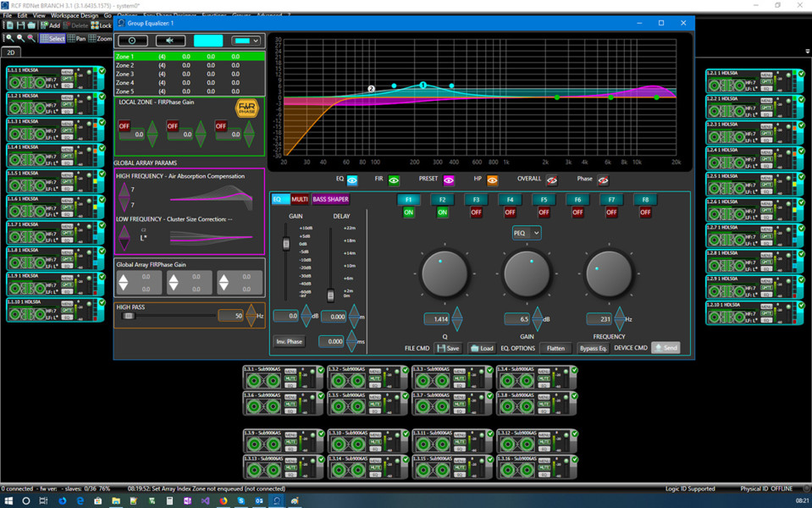
Task: Click the Q rotary knob
Action: coord(445,274)
